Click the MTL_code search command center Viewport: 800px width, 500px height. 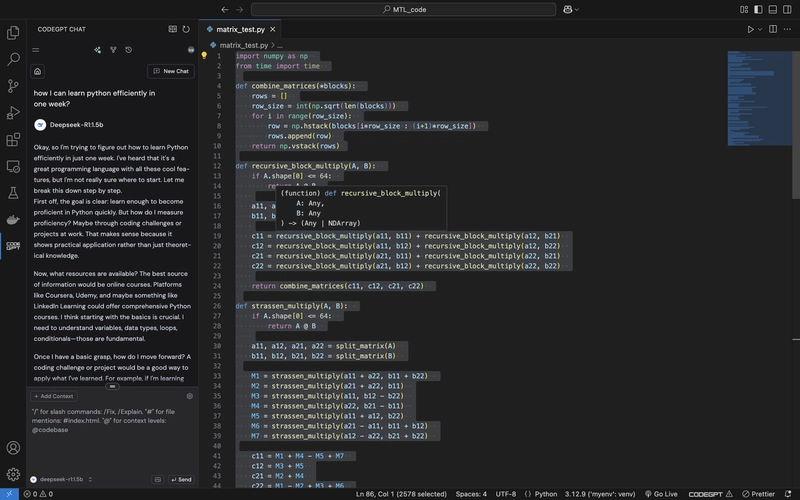[404, 9]
